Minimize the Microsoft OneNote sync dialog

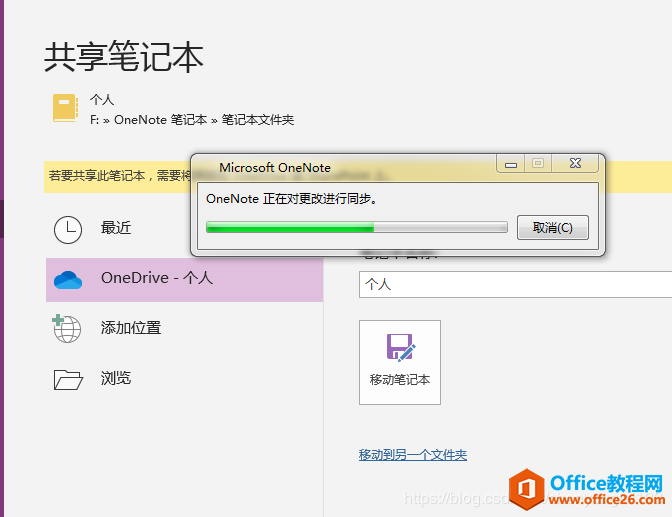(510, 164)
